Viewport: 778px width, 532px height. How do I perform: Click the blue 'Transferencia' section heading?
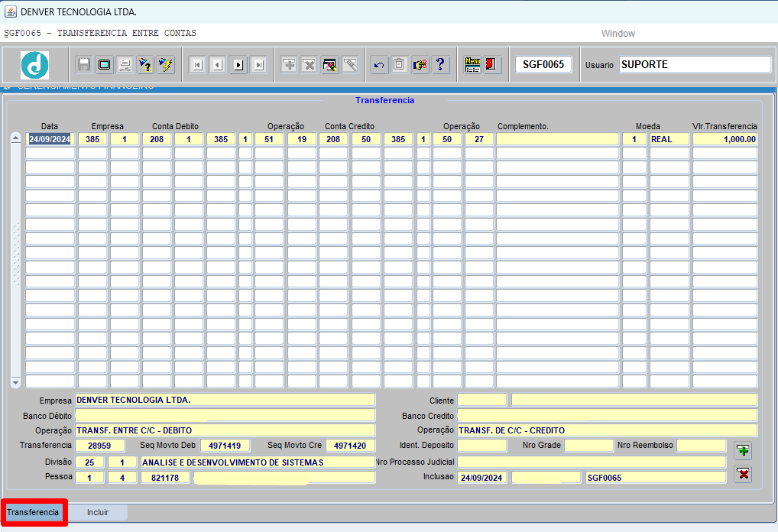384,100
